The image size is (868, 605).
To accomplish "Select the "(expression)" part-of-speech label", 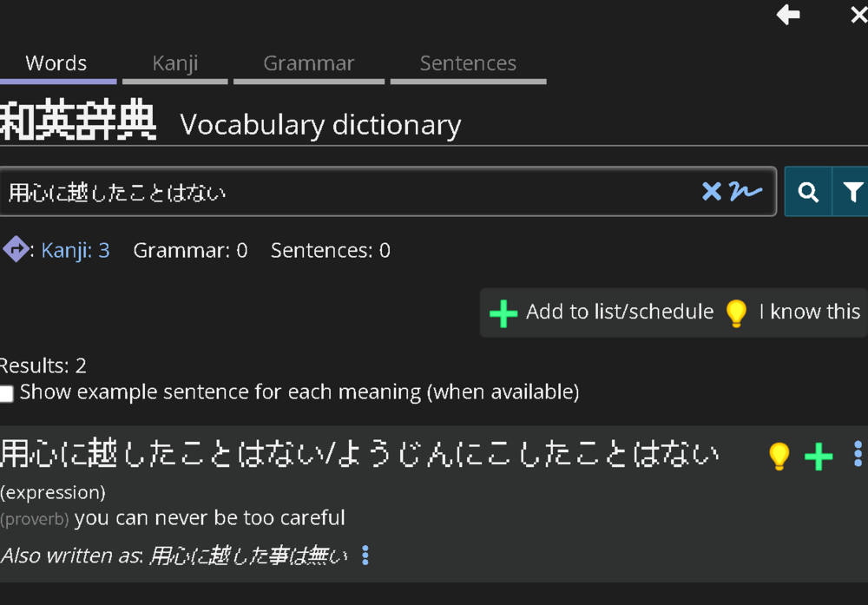I will [x=53, y=493].
